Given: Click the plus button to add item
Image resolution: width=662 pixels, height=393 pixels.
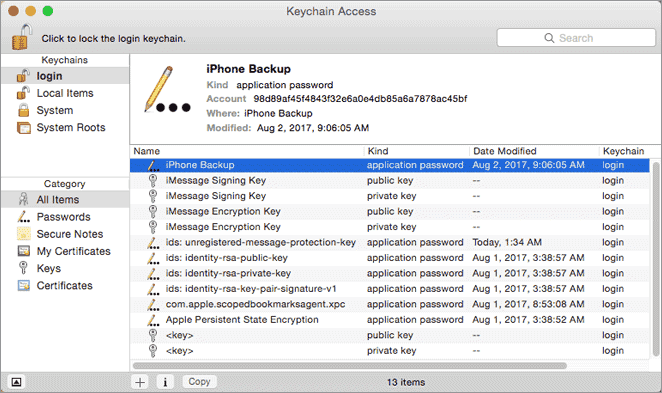Looking at the screenshot, I should tap(140, 382).
